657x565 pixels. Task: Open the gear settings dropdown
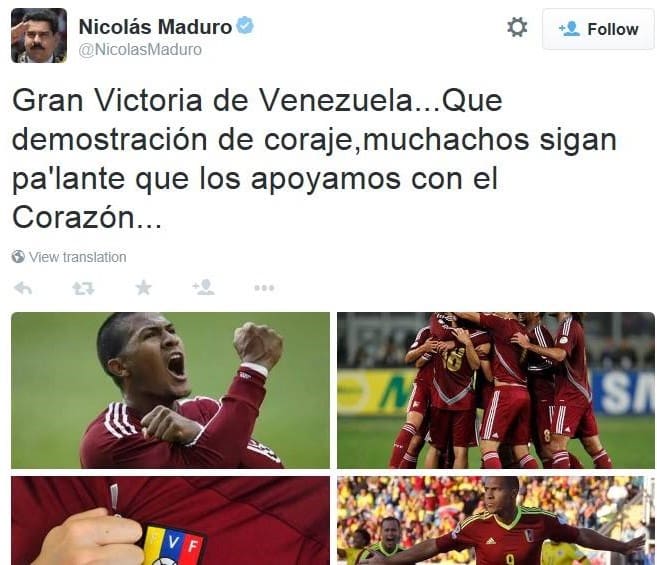coord(517,28)
